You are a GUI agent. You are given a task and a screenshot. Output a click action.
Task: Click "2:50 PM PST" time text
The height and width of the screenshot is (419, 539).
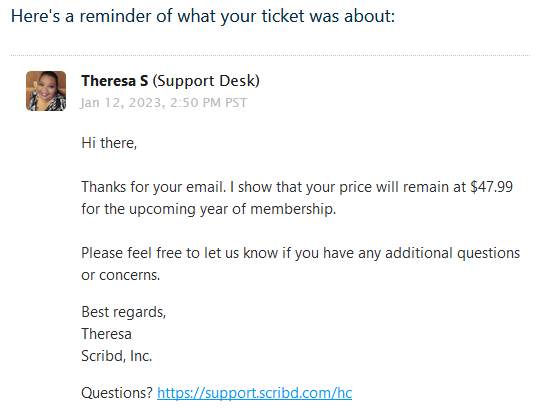click(x=208, y=102)
